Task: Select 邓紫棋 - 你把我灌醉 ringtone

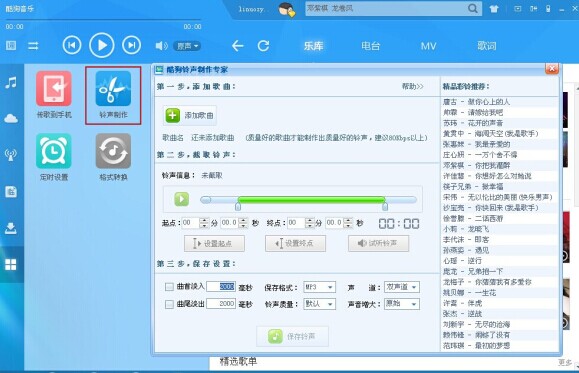Action: [x=500, y=165]
